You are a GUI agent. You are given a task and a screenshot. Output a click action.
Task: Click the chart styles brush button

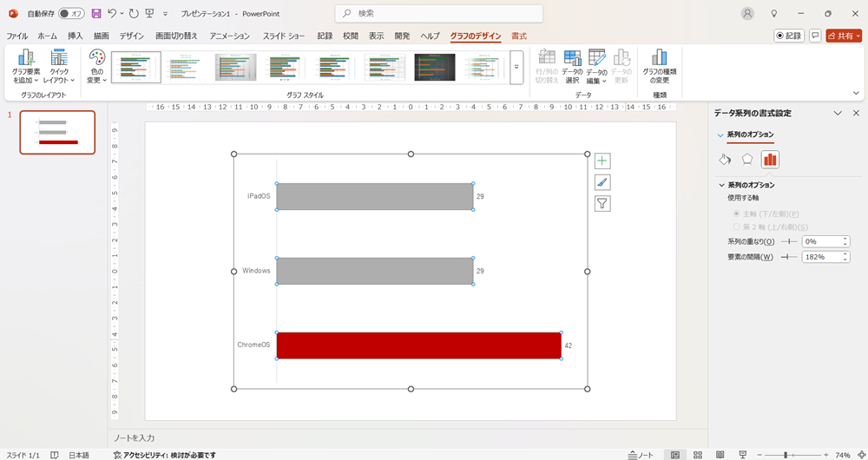click(602, 182)
